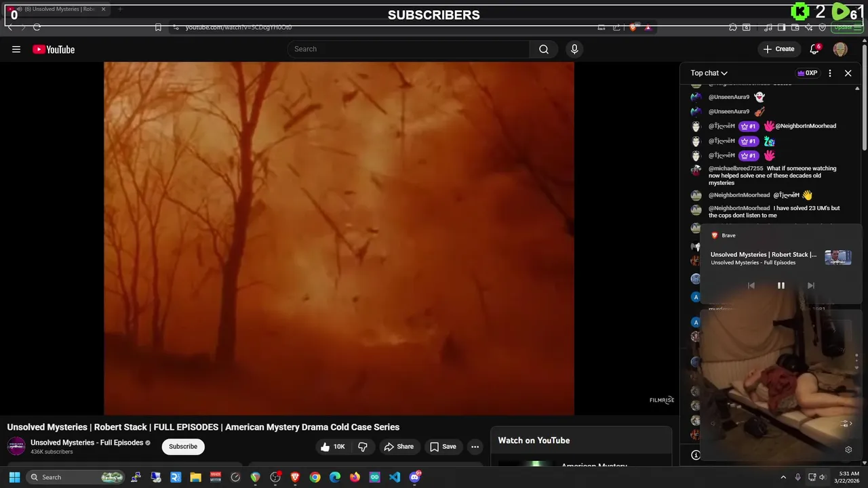Click the 0XP crown badge in chat
This screenshot has width=868, height=488.
tap(807, 73)
